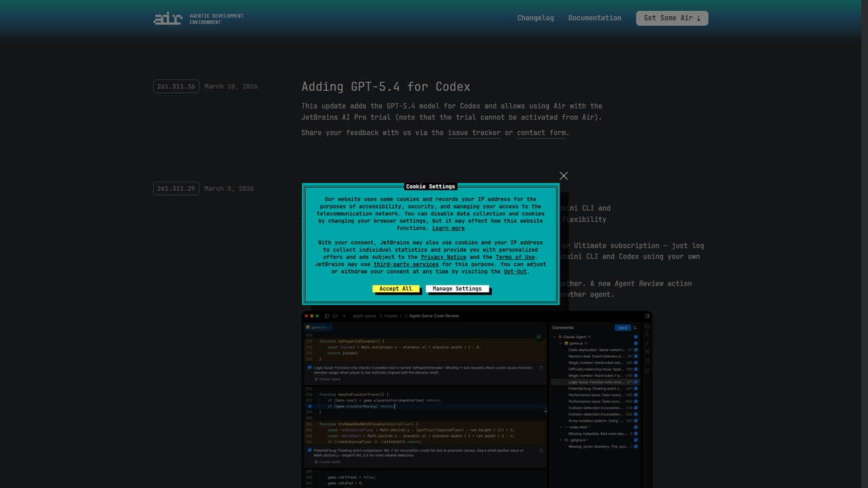Click the Comments panel title

pos(563,327)
